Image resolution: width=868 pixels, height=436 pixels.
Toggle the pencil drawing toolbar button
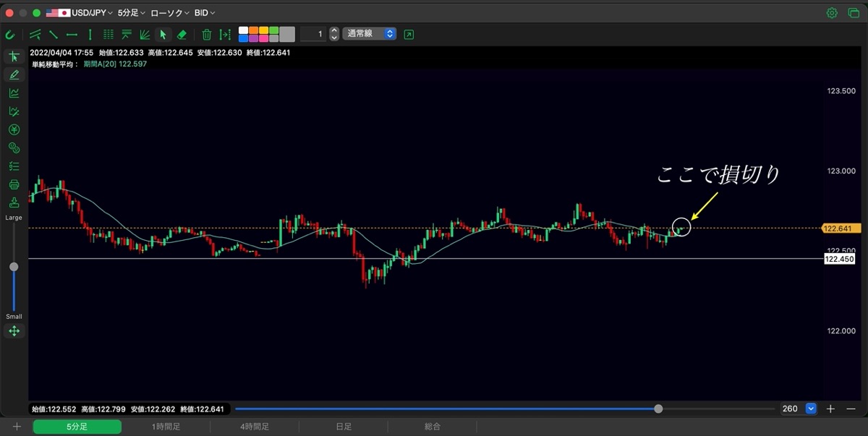(x=14, y=74)
